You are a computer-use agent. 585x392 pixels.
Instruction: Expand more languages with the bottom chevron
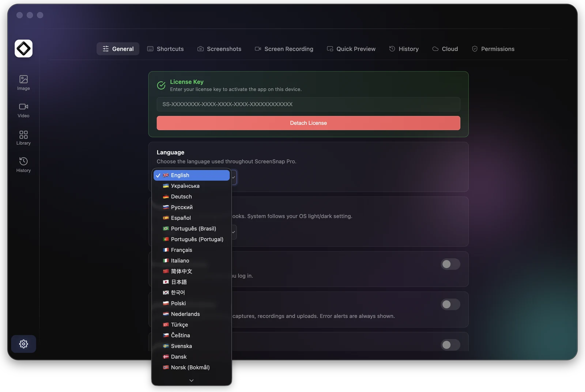[191, 380]
